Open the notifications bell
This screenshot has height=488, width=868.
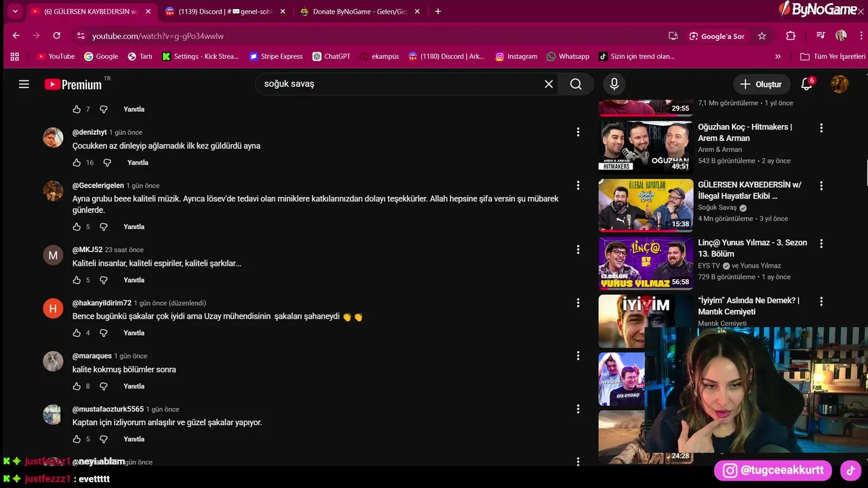806,84
